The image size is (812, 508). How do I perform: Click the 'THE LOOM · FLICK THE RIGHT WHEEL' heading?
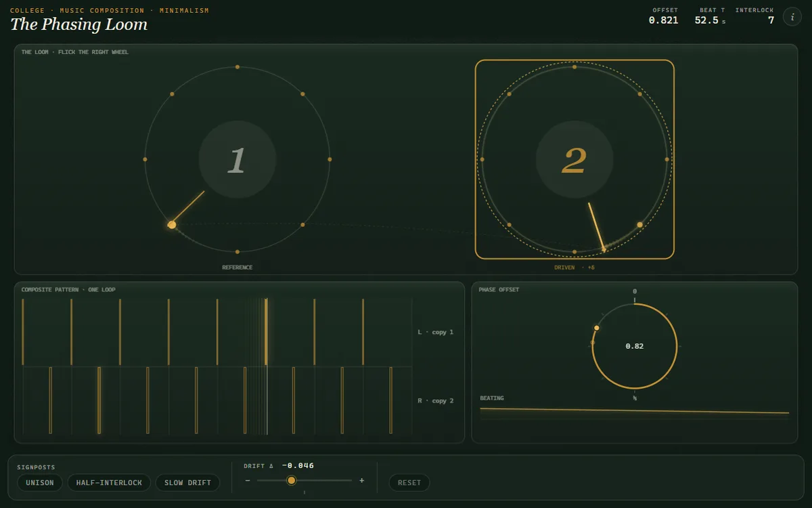click(75, 52)
